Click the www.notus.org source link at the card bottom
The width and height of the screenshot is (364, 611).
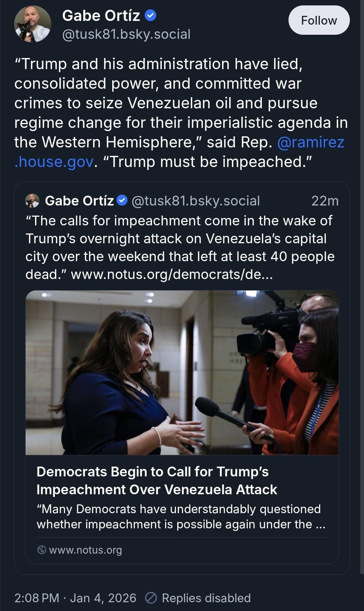[x=85, y=550]
